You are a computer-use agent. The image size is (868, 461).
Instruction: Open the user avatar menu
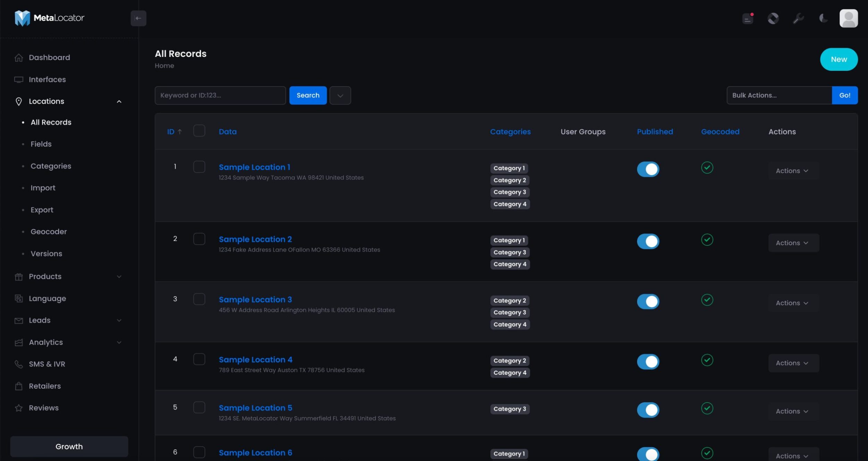(849, 18)
